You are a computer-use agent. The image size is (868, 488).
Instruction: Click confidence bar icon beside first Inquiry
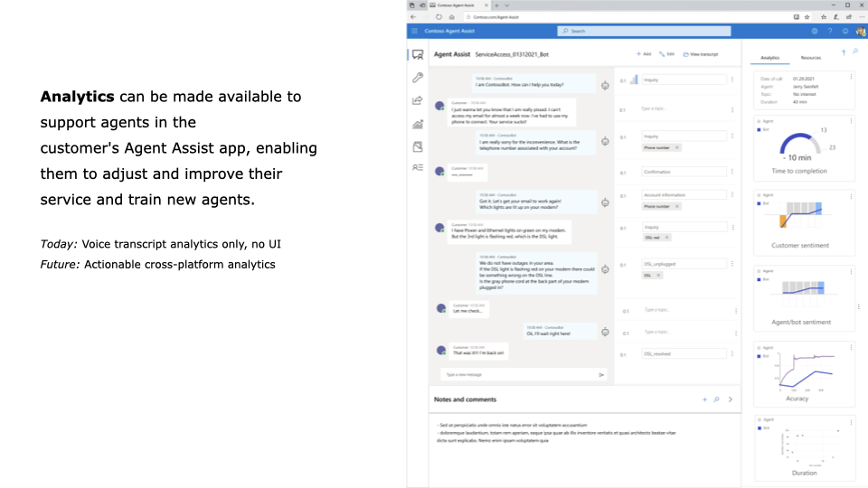point(634,80)
